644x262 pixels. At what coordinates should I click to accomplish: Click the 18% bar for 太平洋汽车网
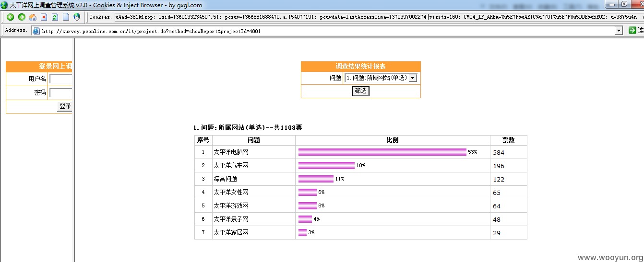pyautogui.click(x=326, y=165)
